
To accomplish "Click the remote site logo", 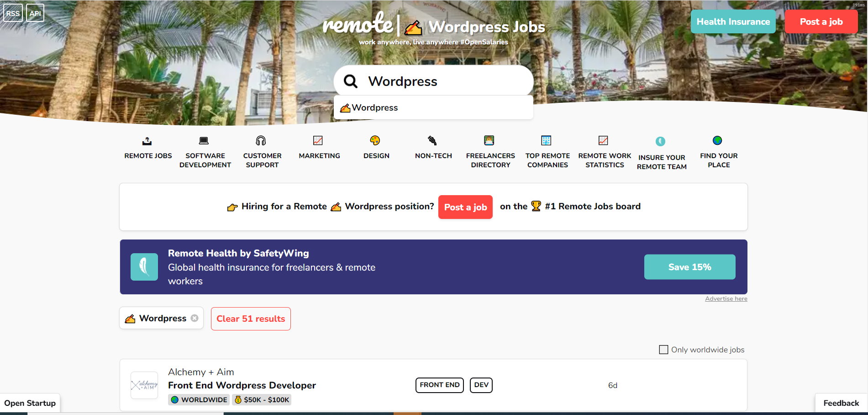I will click(x=358, y=24).
